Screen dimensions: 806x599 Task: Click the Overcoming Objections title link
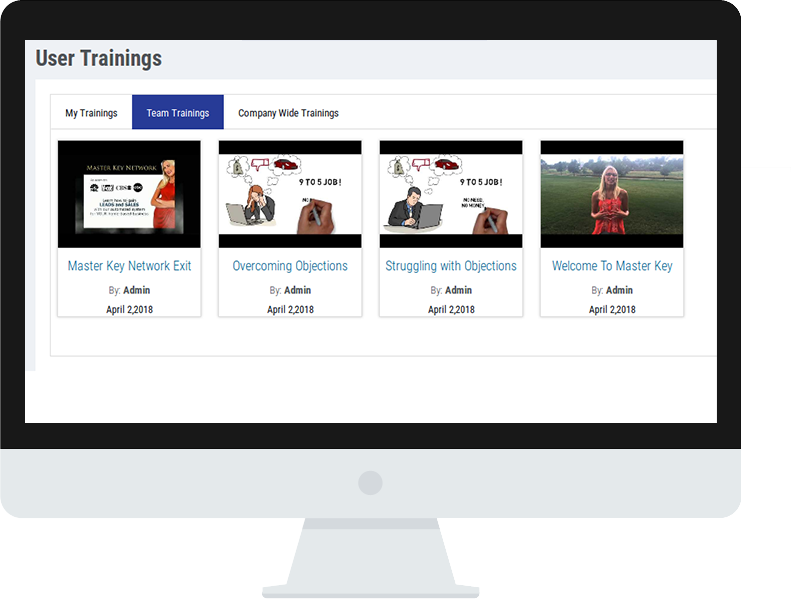[290, 266]
